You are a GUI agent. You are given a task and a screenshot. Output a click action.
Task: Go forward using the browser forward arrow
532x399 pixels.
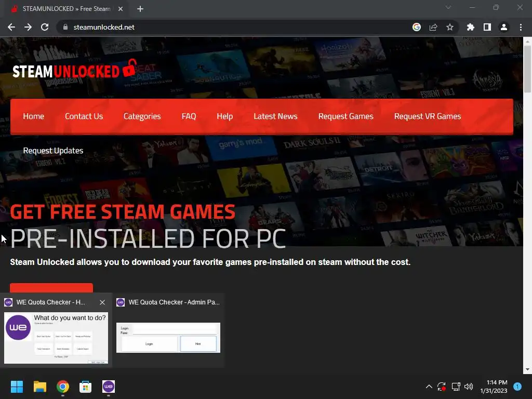point(28,27)
